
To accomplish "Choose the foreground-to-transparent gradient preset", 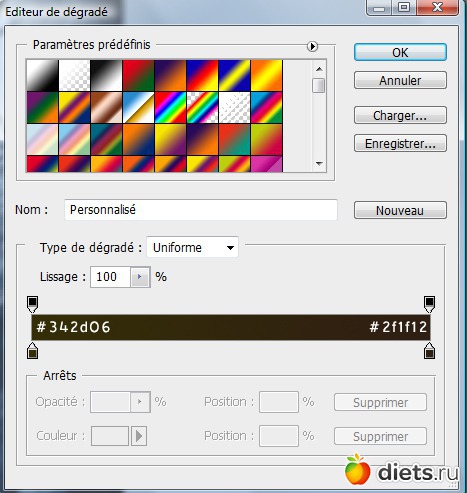I will click(x=74, y=76).
